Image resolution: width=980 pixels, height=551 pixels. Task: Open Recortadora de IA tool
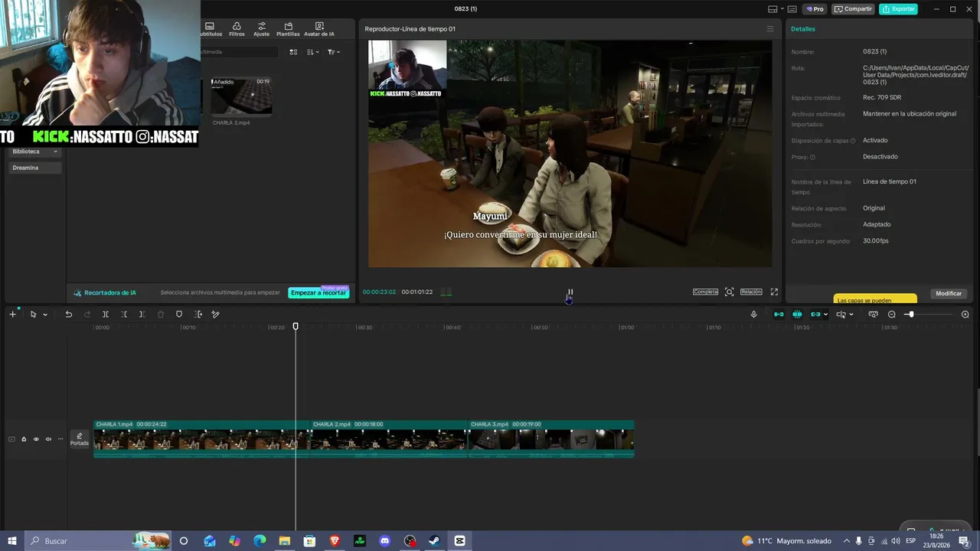tap(105, 292)
